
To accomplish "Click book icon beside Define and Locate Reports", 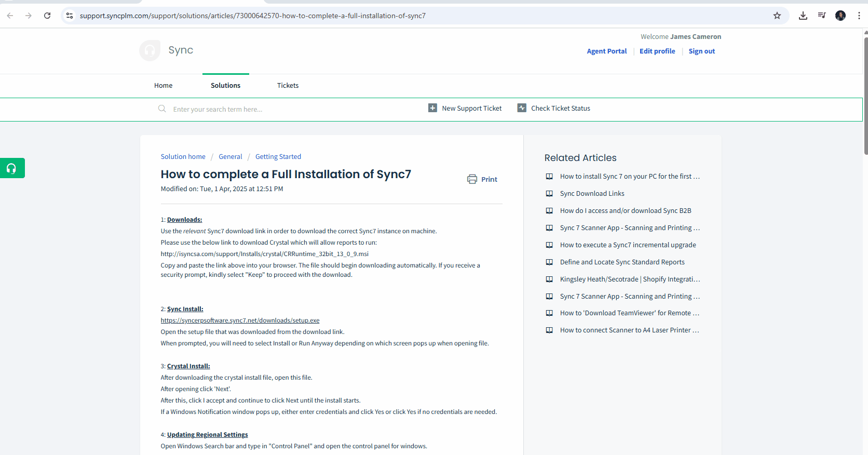I will pyautogui.click(x=549, y=262).
